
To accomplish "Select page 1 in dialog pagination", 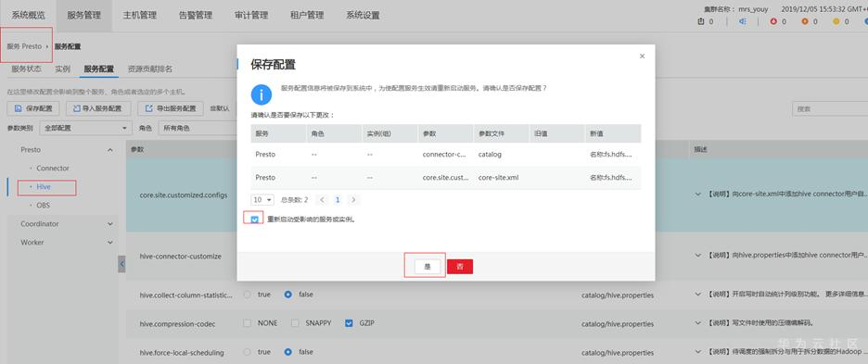I will click(338, 200).
